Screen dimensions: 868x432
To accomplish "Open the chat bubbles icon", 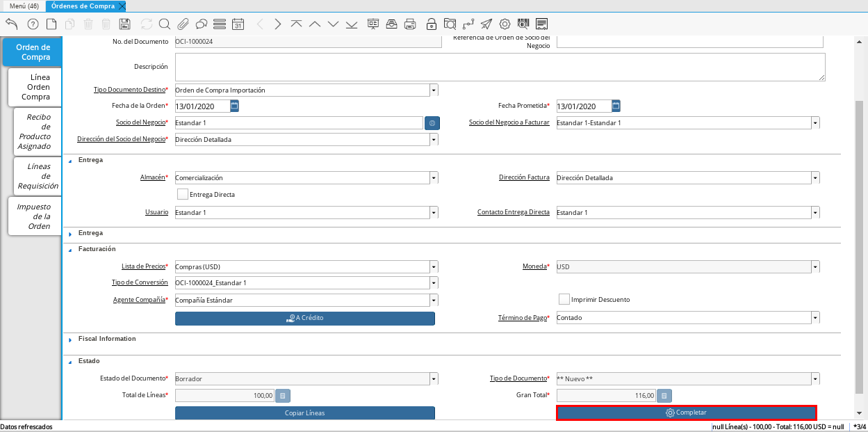I will click(202, 24).
